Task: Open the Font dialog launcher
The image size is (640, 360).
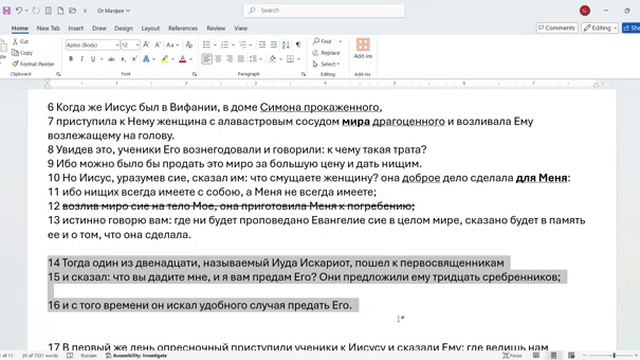Action: point(194,74)
